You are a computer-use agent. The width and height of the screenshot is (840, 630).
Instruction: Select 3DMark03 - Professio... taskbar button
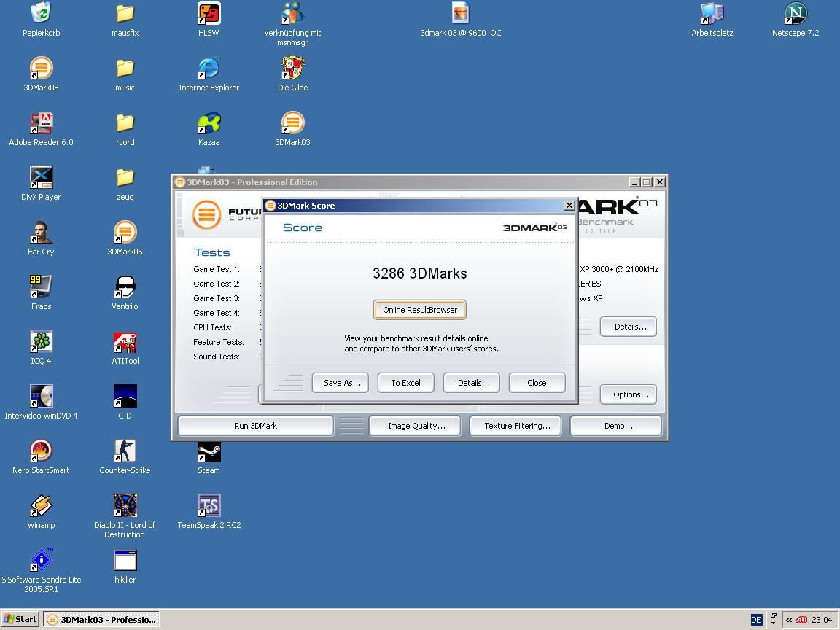pos(101,619)
